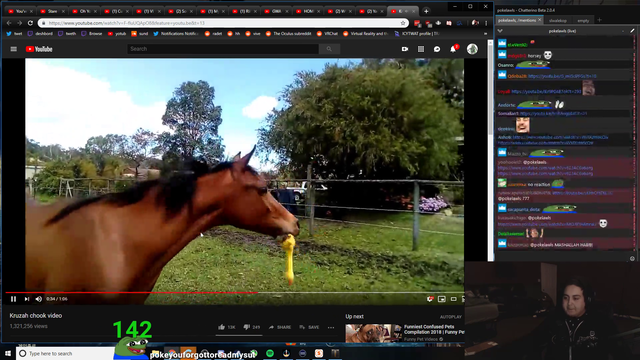Go forward in the browser
This screenshot has height=360, width=640.
tap(19, 23)
